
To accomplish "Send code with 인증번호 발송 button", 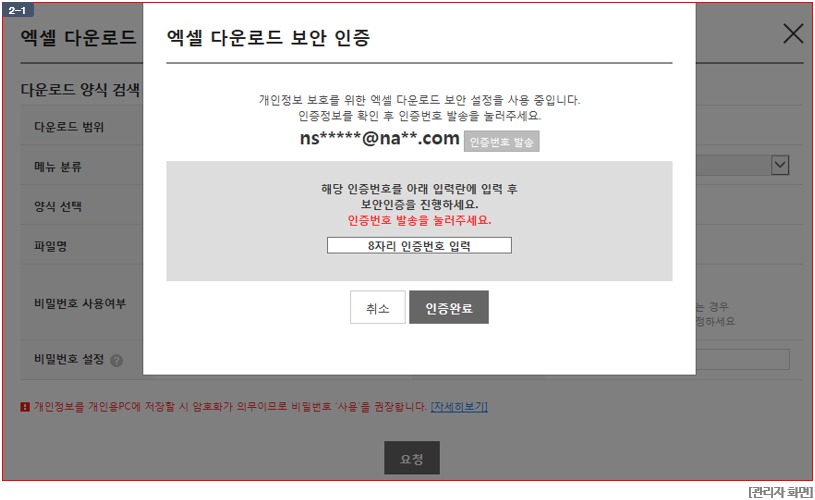I will tap(502, 141).
